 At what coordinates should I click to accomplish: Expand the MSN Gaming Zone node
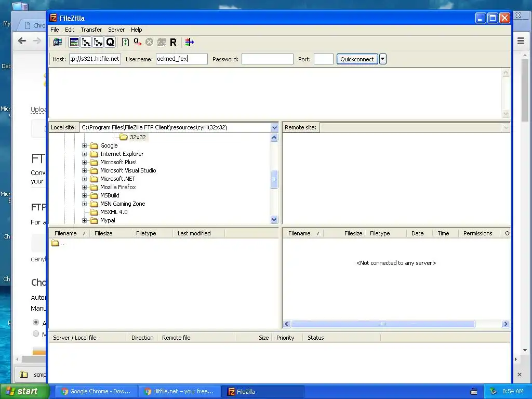pos(85,204)
